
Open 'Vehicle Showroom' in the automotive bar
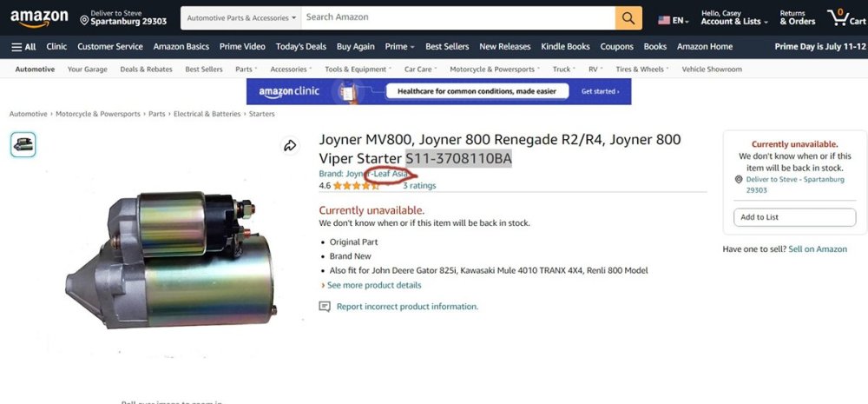712,70
